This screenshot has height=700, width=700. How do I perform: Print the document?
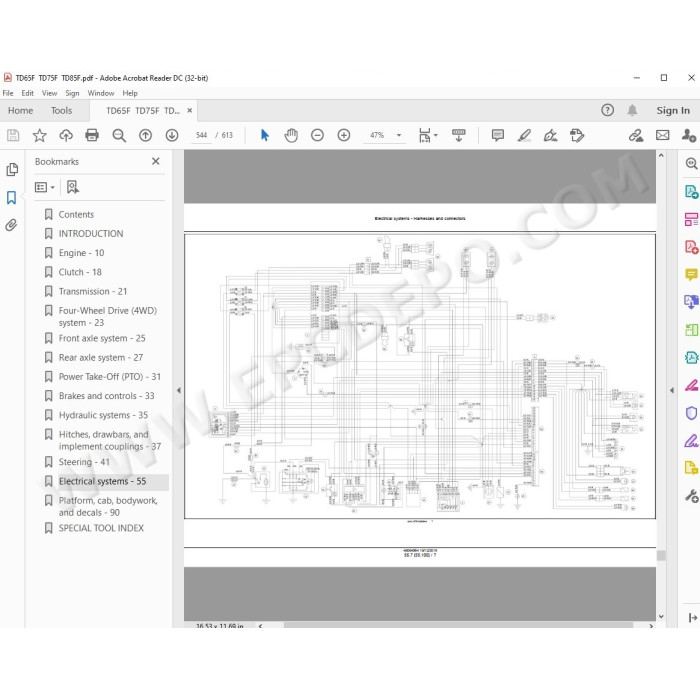(x=92, y=135)
